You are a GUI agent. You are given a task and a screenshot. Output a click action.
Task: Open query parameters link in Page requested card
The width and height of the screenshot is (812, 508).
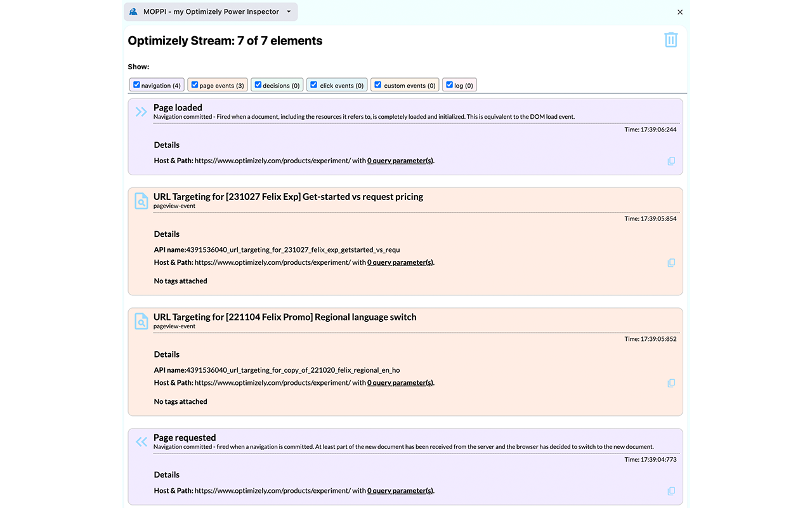tap(400, 491)
